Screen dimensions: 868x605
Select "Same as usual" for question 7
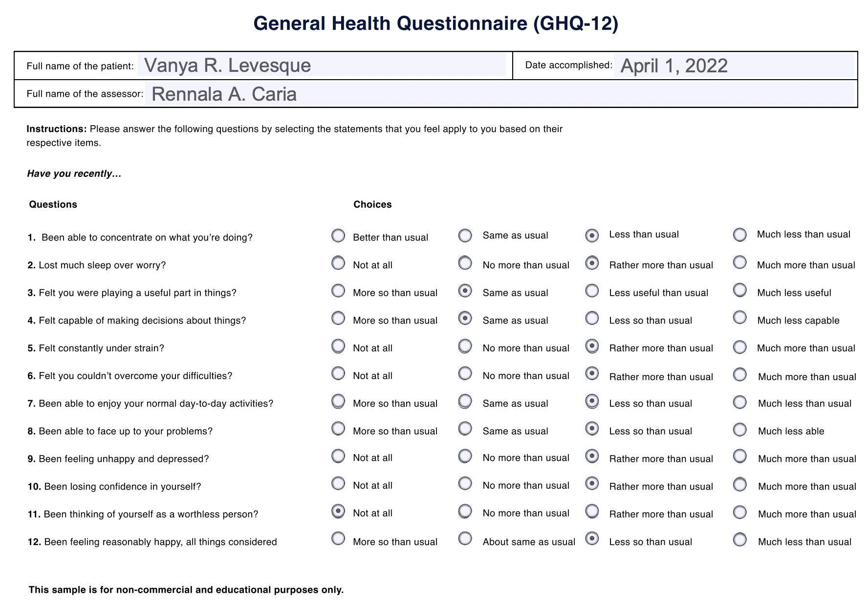click(465, 401)
